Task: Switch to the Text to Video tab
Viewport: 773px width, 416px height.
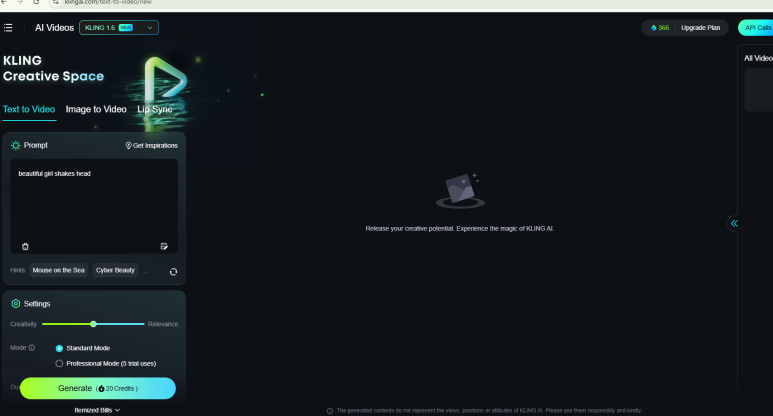Action: click(29, 109)
